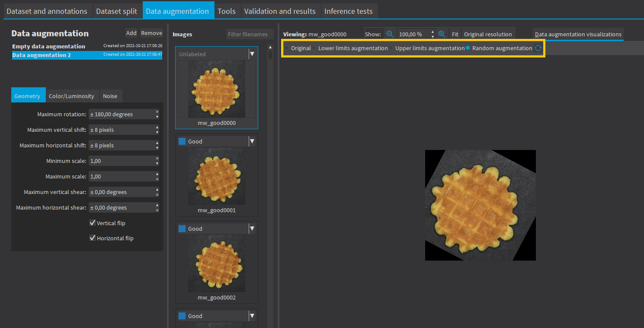This screenshot has height=328, width=644.
Task: Disable Horizontal flip augmentation
Action: (x=92, y=238)
